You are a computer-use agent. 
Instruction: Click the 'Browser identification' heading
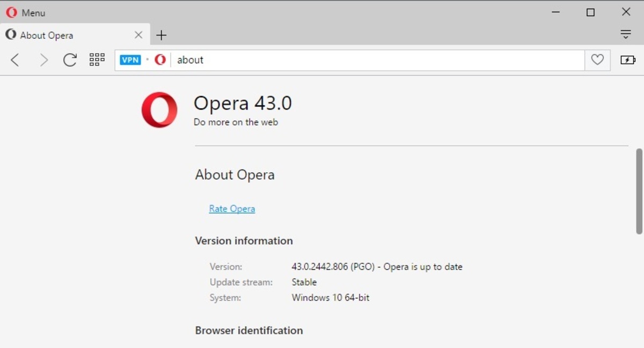tap(249, 330)
